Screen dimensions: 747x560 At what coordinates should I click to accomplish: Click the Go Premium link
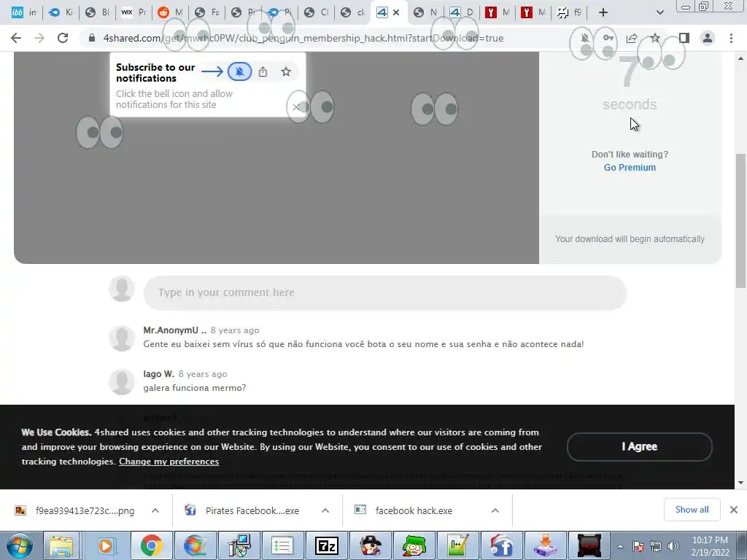[630, 168]
